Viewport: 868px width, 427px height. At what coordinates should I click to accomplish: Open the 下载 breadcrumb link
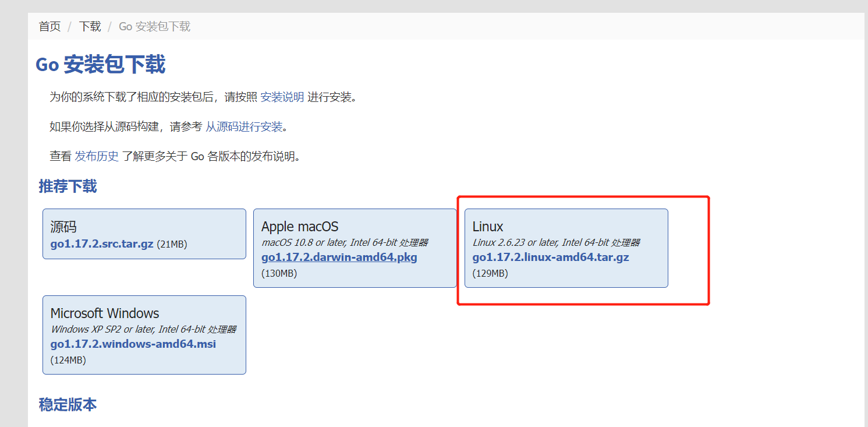(90, 26)
